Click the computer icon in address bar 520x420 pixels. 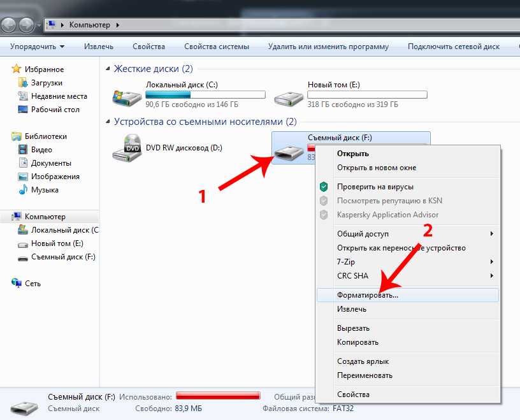click(x=51, y=25)
